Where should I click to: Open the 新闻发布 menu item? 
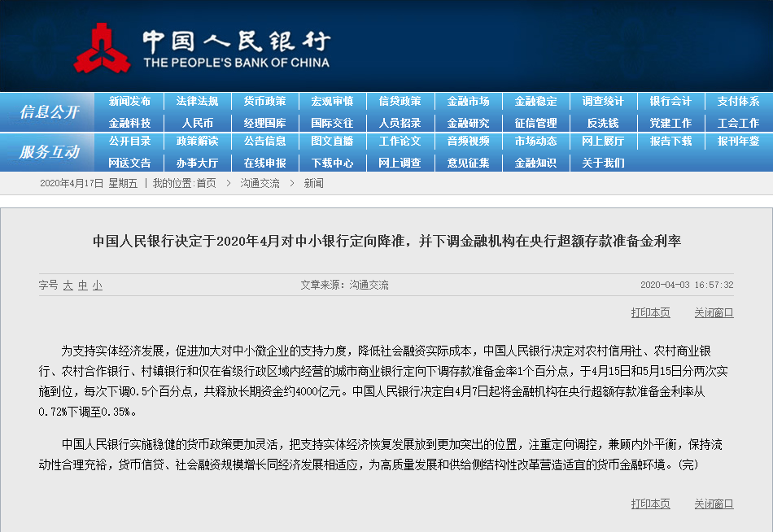(129, 101)
